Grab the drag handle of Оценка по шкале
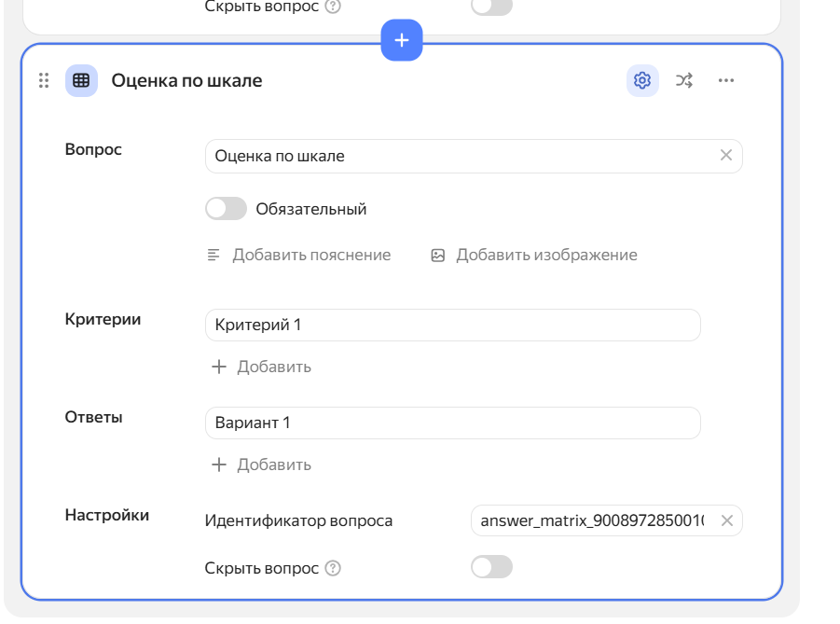 click(x=44, y=81)
